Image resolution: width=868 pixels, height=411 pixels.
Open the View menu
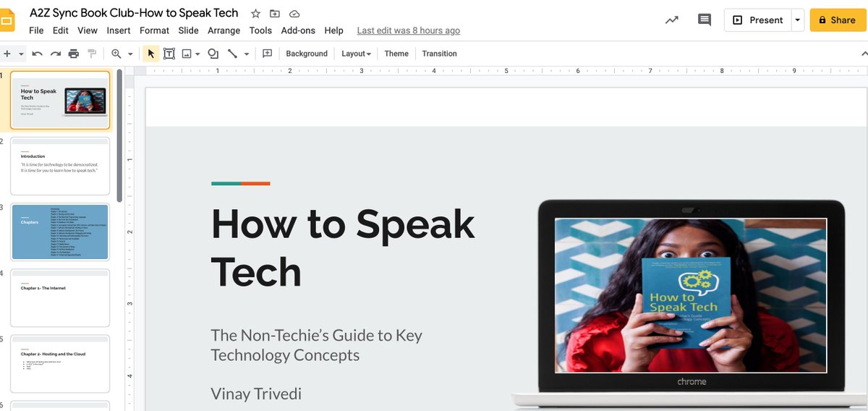tap(88, 30)
